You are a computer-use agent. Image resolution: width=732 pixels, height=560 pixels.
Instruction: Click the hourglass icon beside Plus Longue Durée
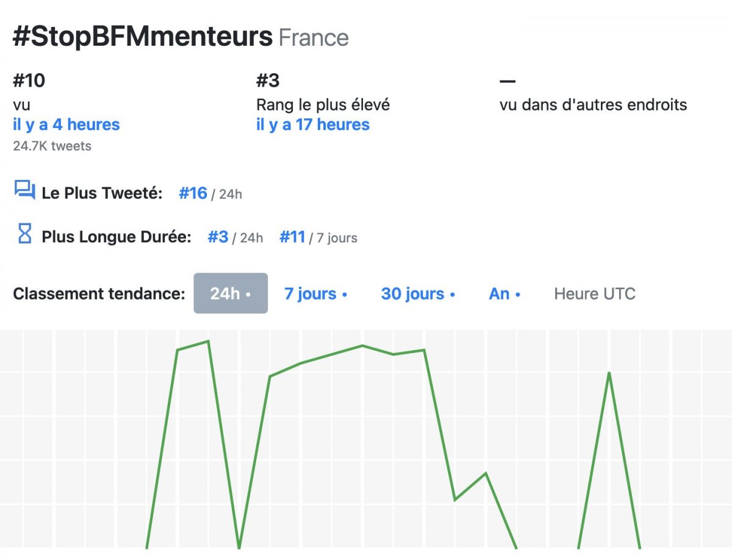tap(24, 234)
